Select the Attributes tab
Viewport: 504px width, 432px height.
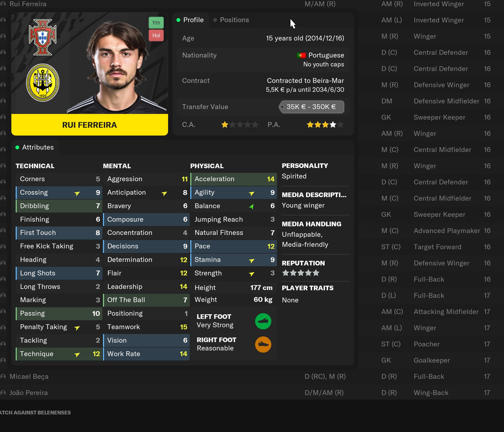[x=35, y=147]
